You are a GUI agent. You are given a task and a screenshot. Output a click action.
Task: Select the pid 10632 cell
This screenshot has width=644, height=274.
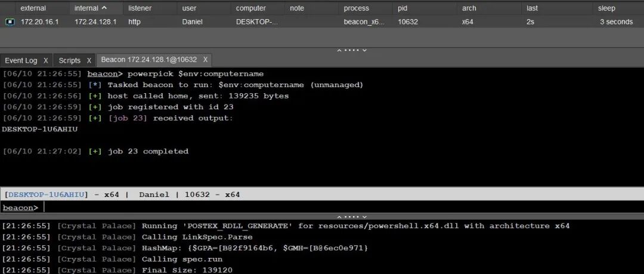point(408,22)
